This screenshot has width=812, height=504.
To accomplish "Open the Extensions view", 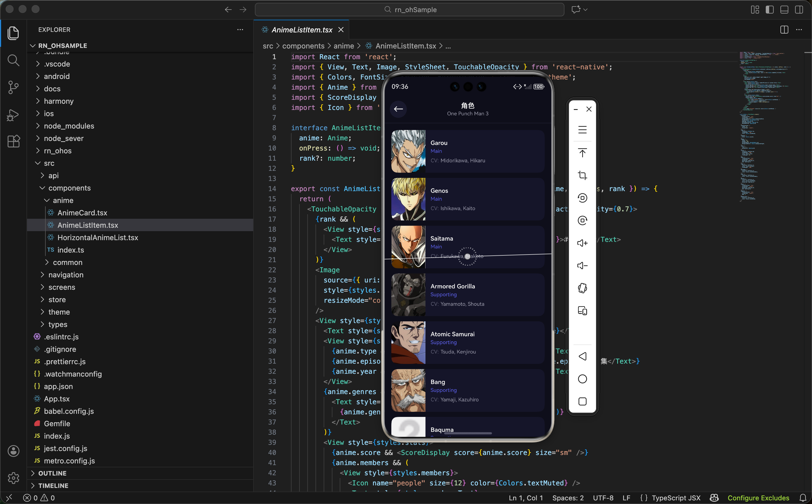I will [13, 141].
